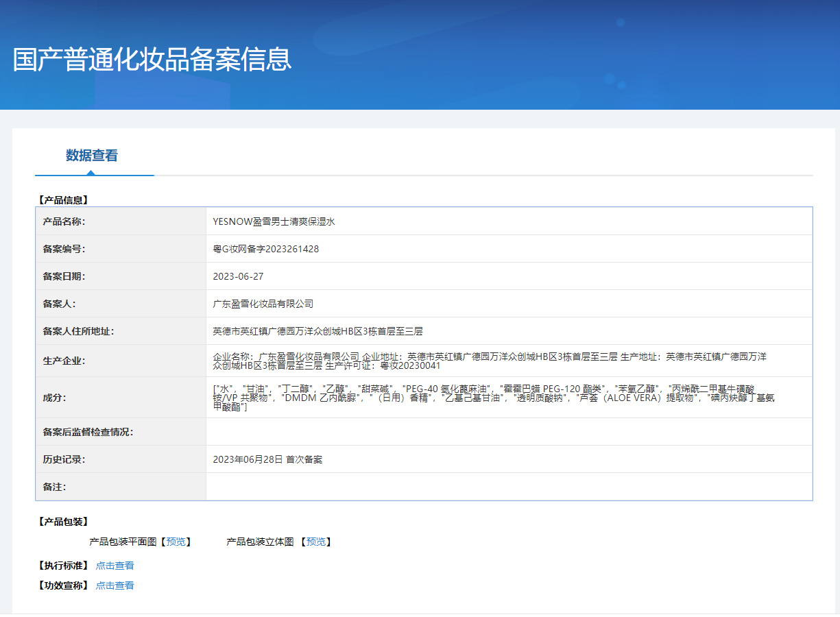The width and height of the screenshot is (840, 617).
Task: Open 点击查看 link beside 功效宣称
Action: [x=115, y=585]
